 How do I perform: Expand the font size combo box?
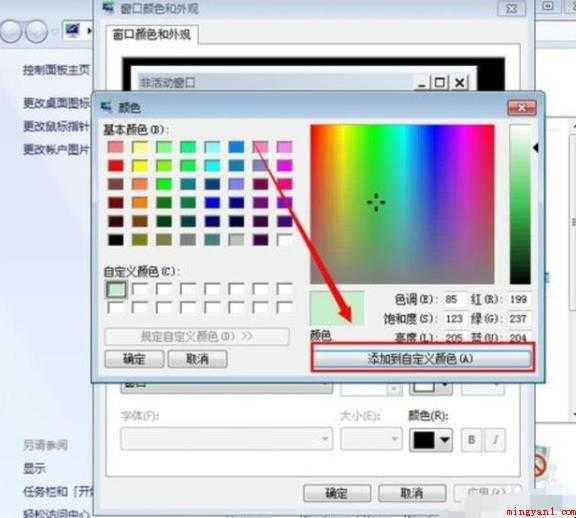click(x=371, y=438)
